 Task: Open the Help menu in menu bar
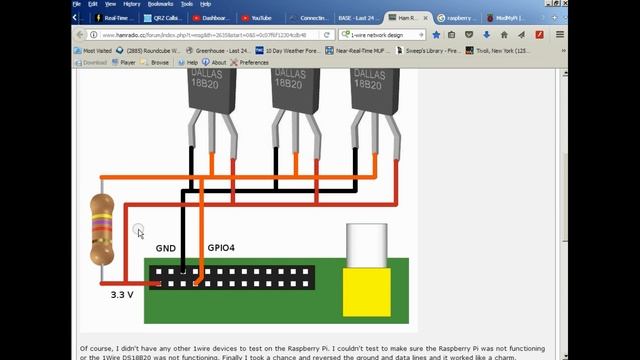tap(206, 4)
